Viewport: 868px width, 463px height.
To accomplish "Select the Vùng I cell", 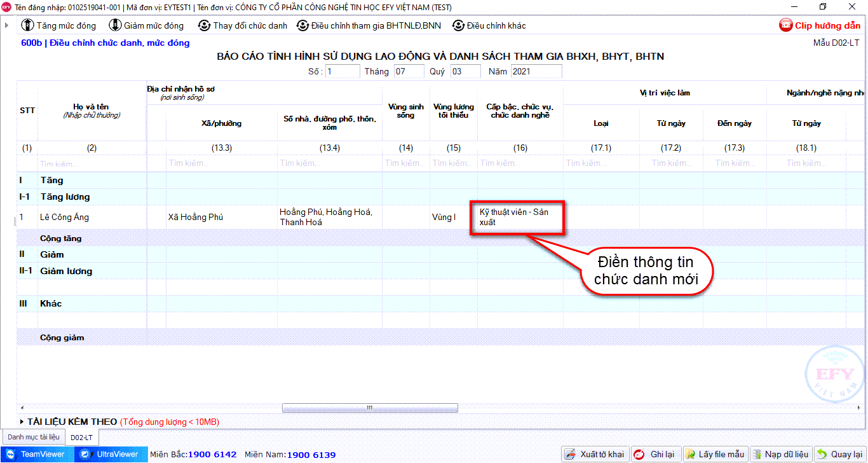I will pyautogui.click(x=453, y=217).
